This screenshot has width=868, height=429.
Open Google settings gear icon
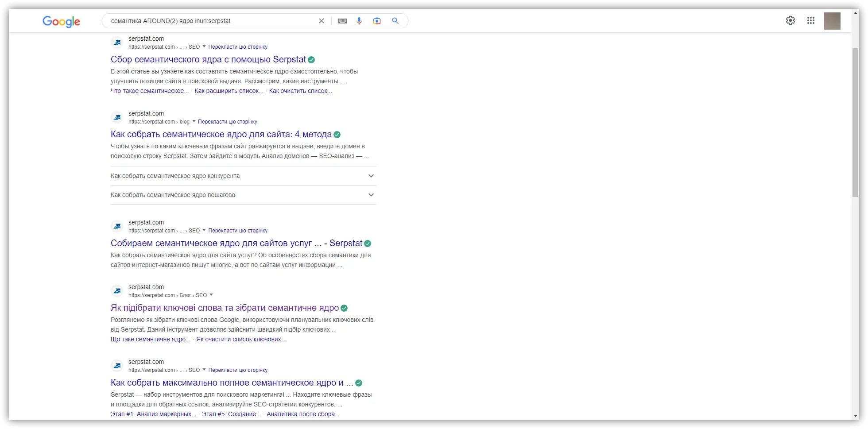point(790,20)
